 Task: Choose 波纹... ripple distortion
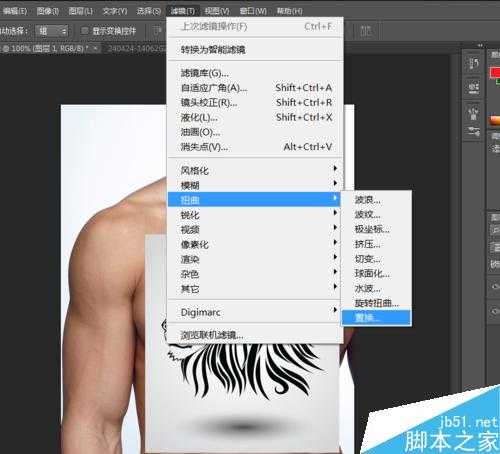pyautogui.click(x=377, y=214)
